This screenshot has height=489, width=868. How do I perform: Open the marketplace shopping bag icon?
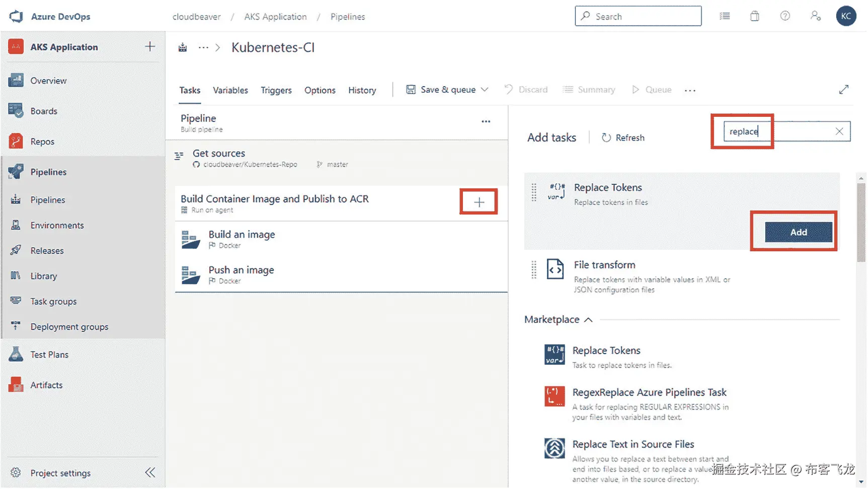(x=755, y=16)
